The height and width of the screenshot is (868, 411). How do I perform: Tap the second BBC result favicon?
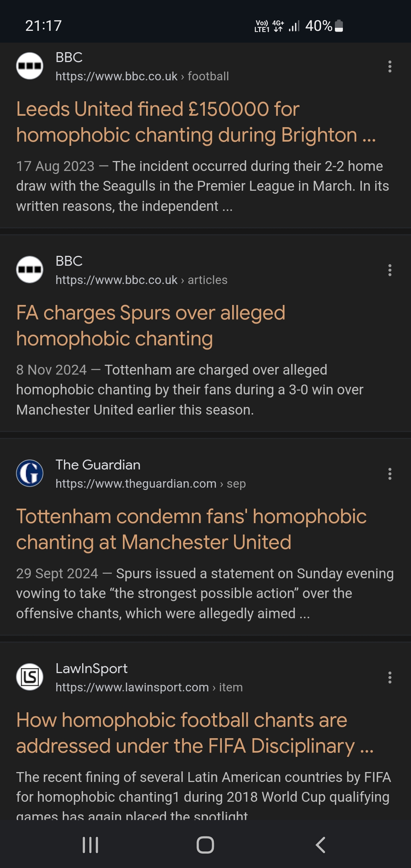pos(30,270)
